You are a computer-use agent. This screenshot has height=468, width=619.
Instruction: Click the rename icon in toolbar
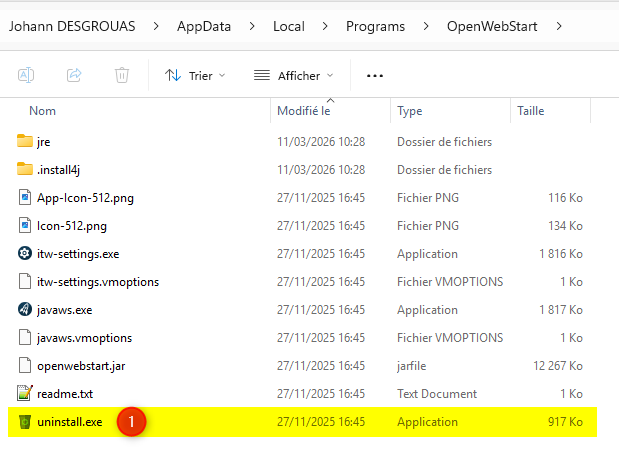point(26,75)
